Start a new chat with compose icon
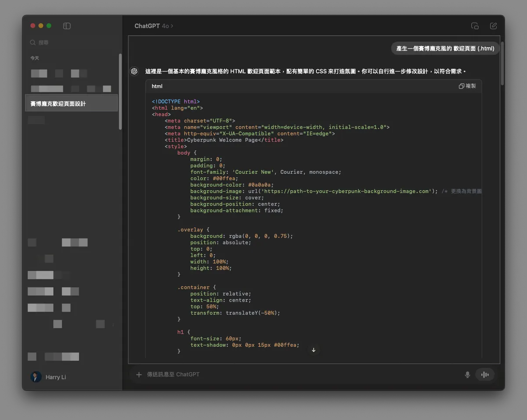This screenshot has width=527, height=420. (x=494, y=26)
